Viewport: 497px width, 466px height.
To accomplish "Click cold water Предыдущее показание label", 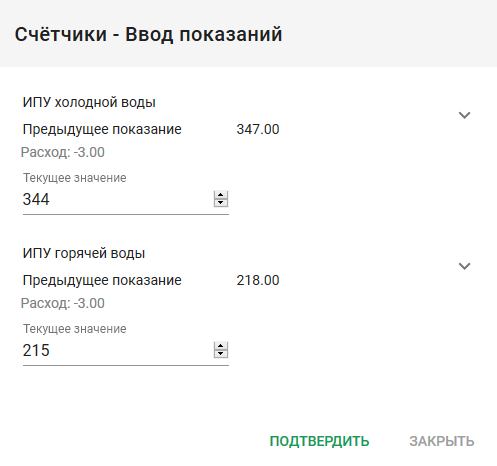I will point(102,129).
